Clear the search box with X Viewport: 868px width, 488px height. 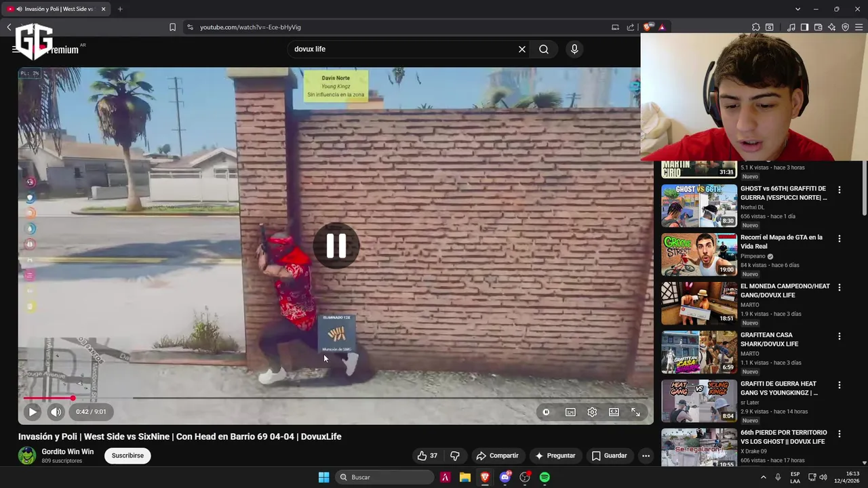coord(522,49)
